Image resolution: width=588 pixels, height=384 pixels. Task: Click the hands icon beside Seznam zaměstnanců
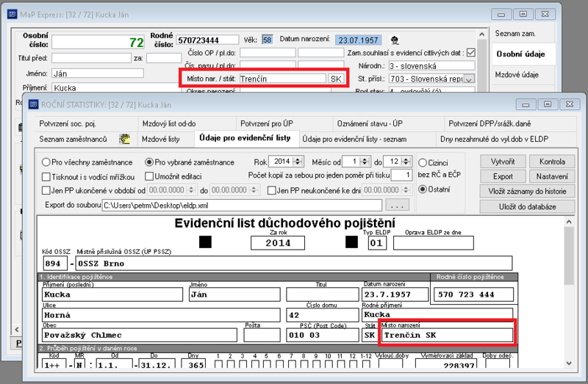point(124,139)
